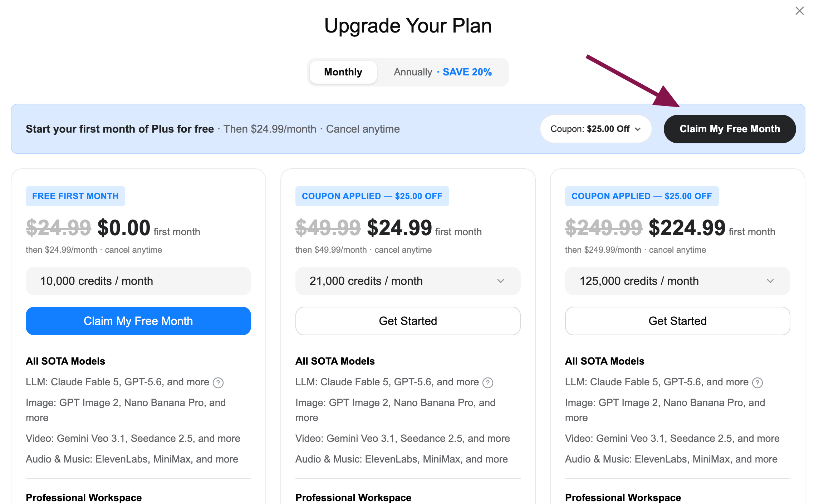Click the 10,000 credits / month field
Viewport: 819px width, 504px height.
coord(138,281)
